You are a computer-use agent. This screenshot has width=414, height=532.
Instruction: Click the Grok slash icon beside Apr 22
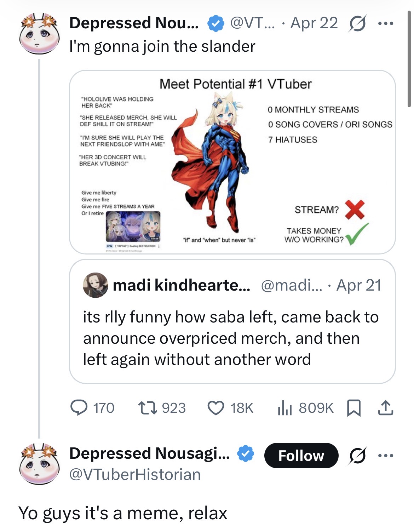tap(357, 23)
